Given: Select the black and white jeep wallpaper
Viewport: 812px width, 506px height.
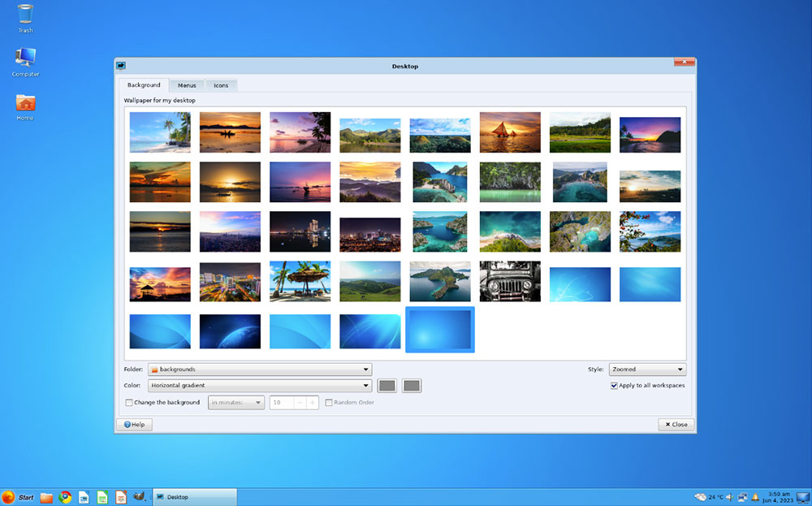Looking at the screenshot, I should click(x=509, y=280).
